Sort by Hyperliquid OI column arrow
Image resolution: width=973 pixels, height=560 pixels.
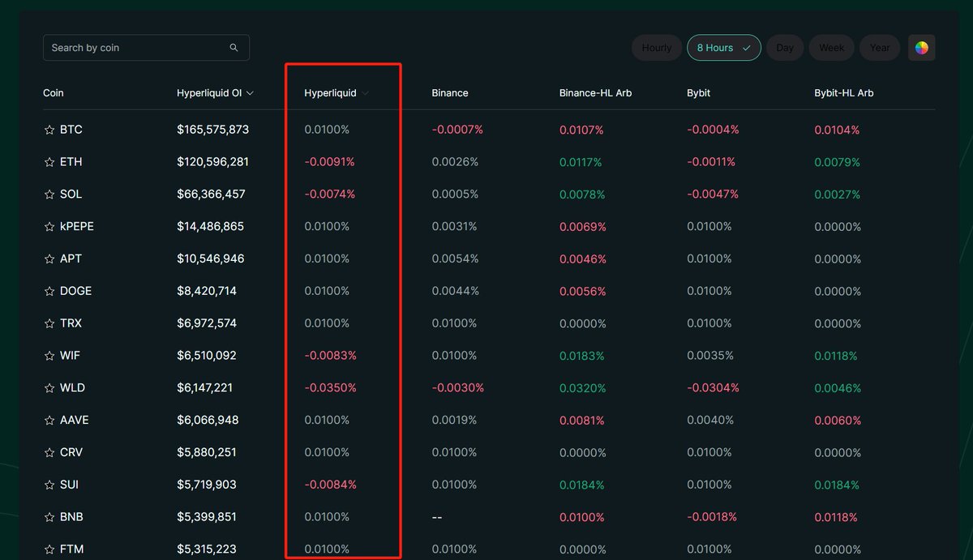coord(250,93)
